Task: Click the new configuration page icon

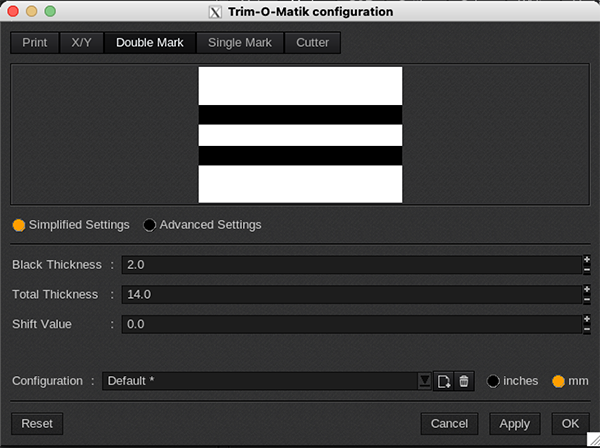Action: point(443,381)
